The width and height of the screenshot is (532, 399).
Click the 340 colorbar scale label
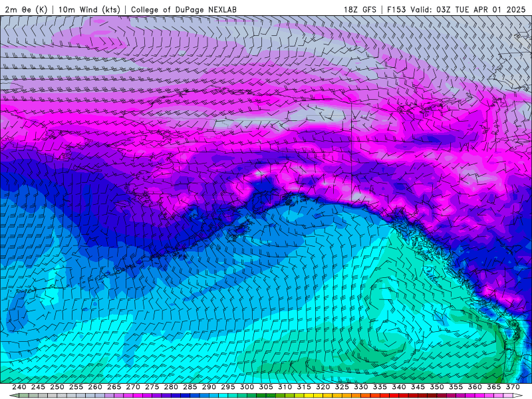coord(399,387)
